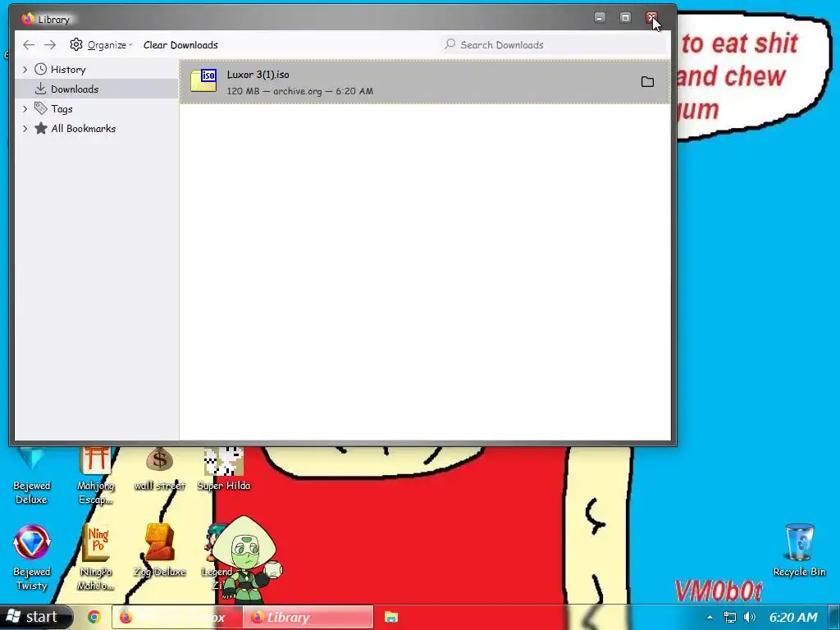
Task: Select History in the sidebar
Action: pos(68,70)
